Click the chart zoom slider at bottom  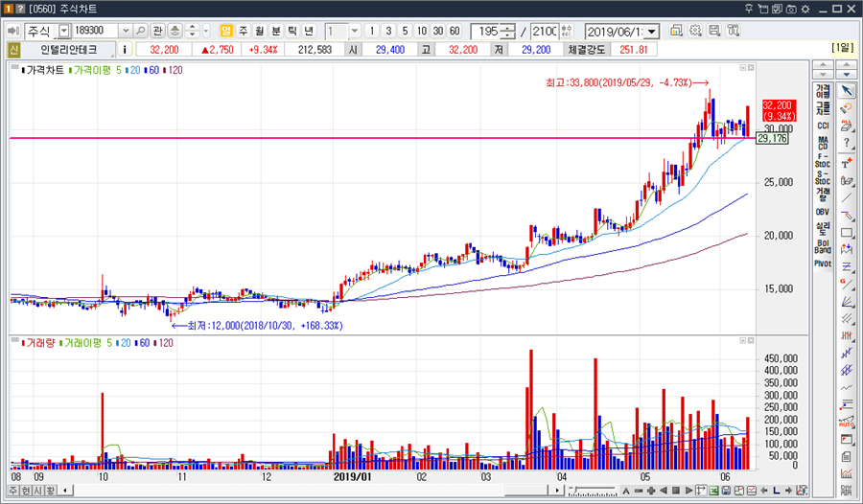pyautogui.click(x=594, y=491)
